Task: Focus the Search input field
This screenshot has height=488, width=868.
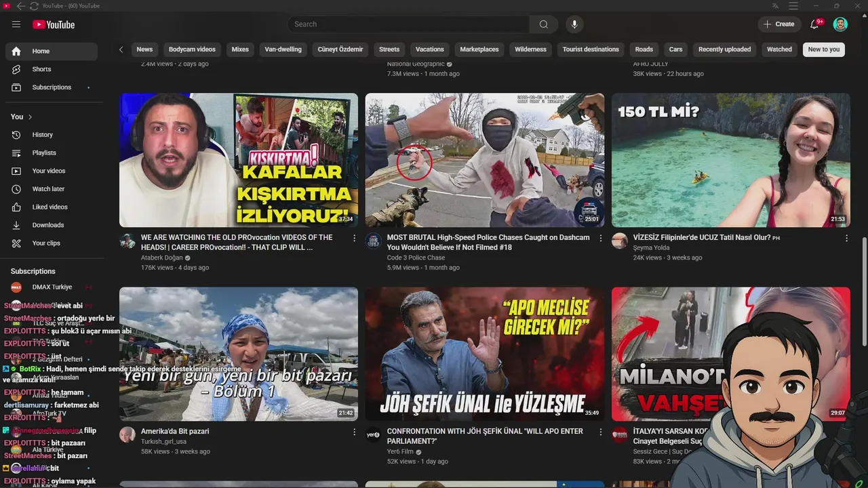Action: pos(409,24)
